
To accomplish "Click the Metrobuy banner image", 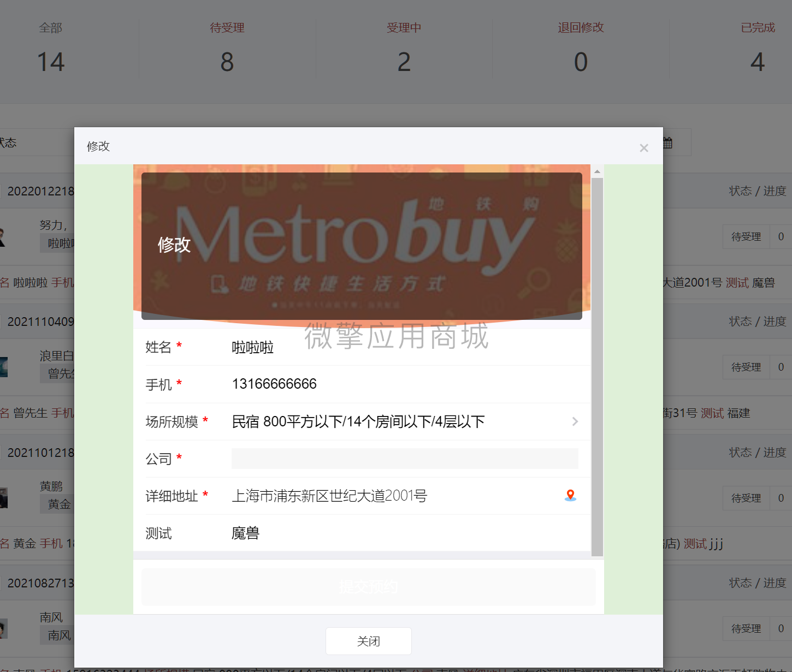I will coord(362,246).
